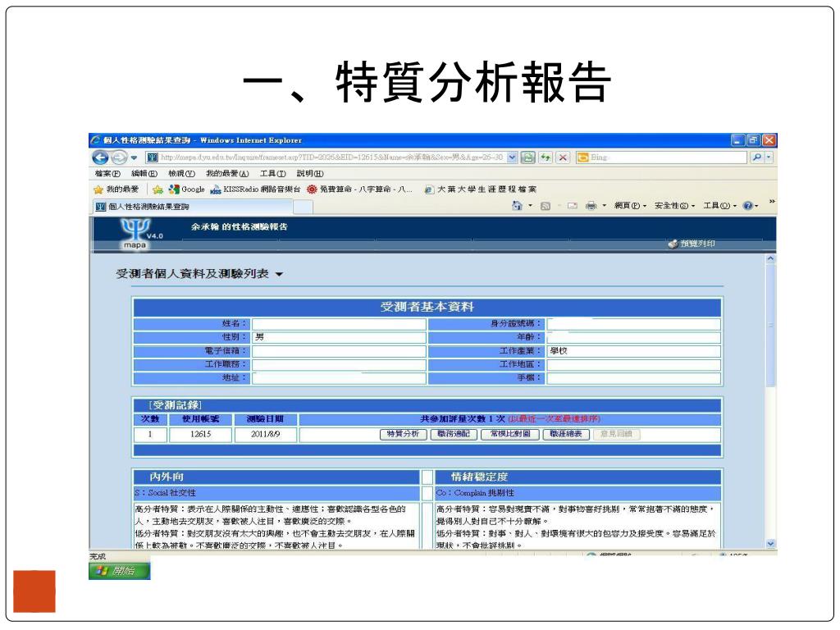Click the 內外向 section header
This screenshot has height=630, width=840.
(x=276, y=477)
